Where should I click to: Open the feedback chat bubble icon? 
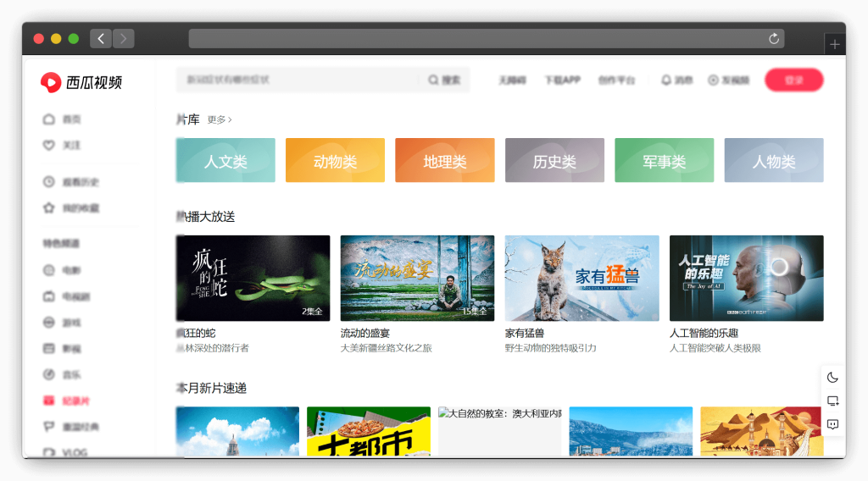832,424
